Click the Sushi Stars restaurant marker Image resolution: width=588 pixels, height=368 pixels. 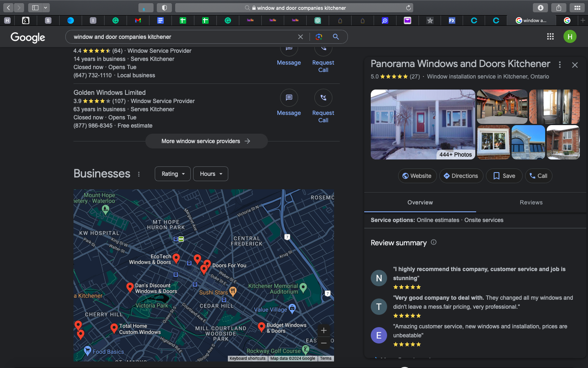tap(233, 292)
